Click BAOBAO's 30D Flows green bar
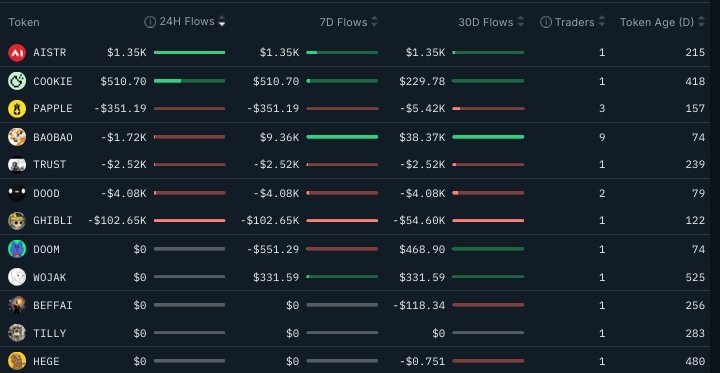The height and width of the screenshot is (373, 720). [488, 137]
